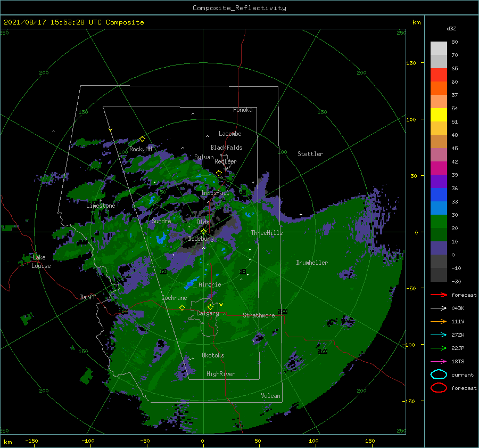Click the Okotoks label
The image size is (479, 448).
pyautogui.click(x=213, y=355)
